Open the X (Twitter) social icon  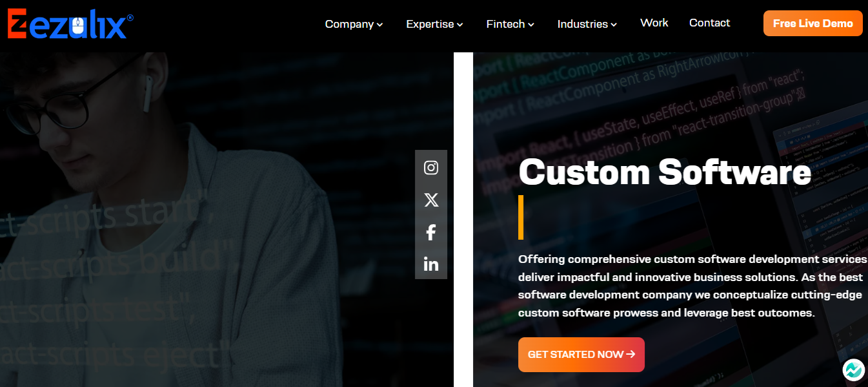pyautogui.click(x=431, y=200)
